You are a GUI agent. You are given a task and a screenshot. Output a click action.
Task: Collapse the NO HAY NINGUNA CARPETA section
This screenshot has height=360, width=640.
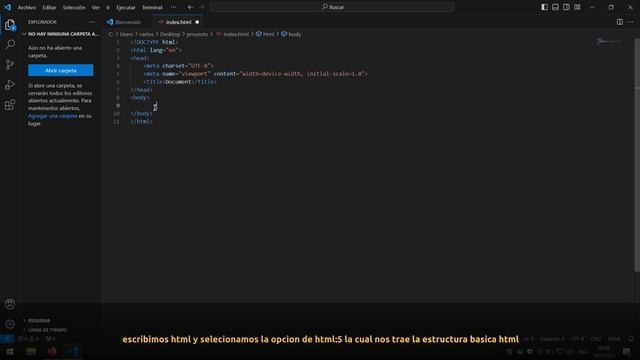point(61,34)
